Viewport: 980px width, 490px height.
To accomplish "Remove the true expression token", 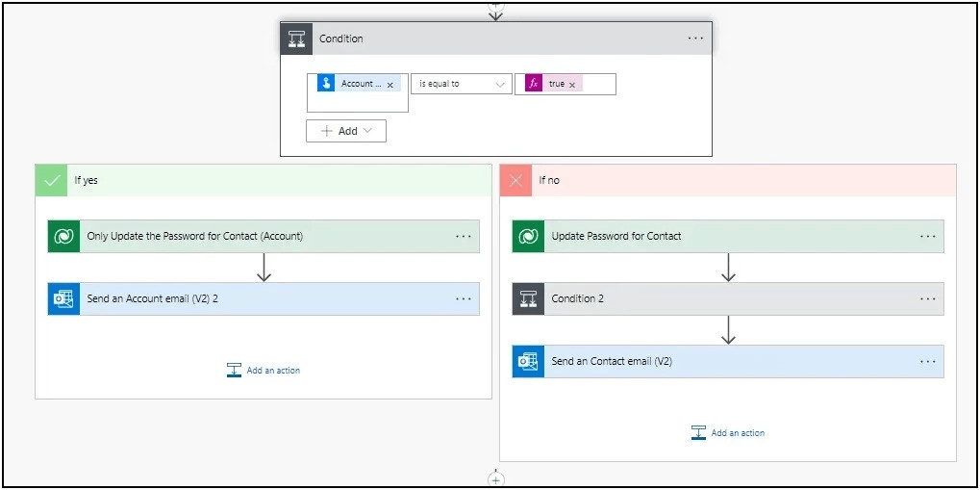I will click(572, 85).
